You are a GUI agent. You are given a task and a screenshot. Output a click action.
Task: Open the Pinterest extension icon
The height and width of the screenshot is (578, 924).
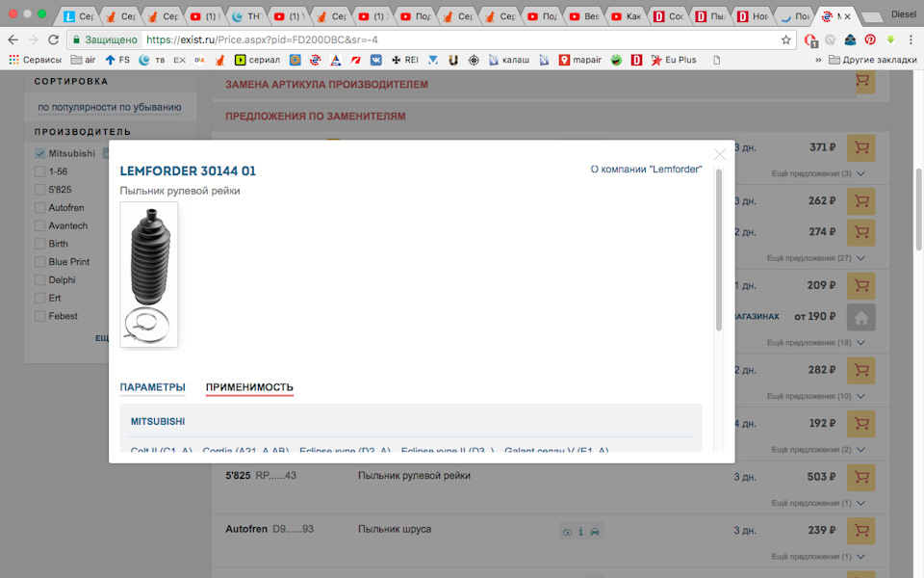click(x=870, y=39)
